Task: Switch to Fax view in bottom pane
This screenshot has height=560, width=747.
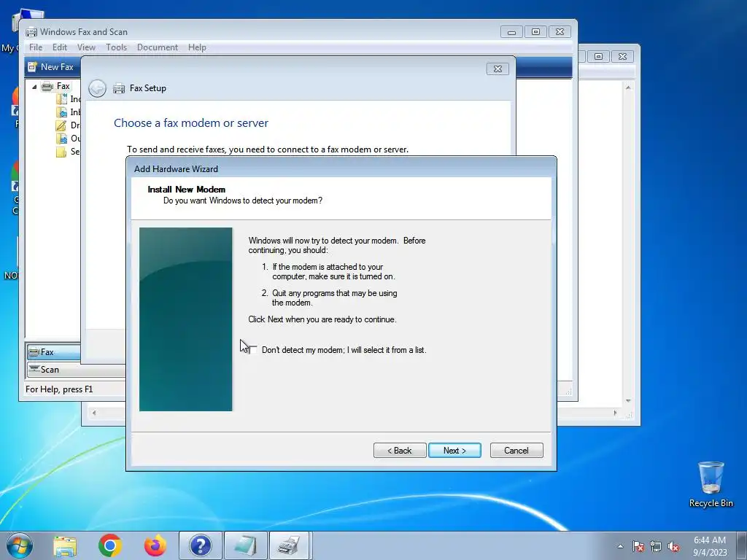Action: click(x=53, y=352)
